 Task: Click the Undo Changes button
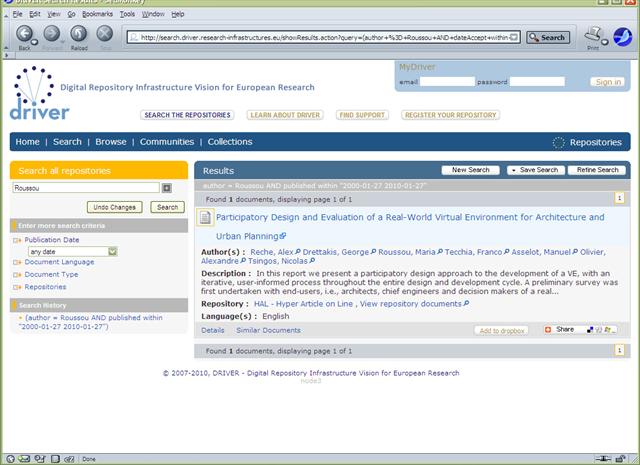click(114, 207)
